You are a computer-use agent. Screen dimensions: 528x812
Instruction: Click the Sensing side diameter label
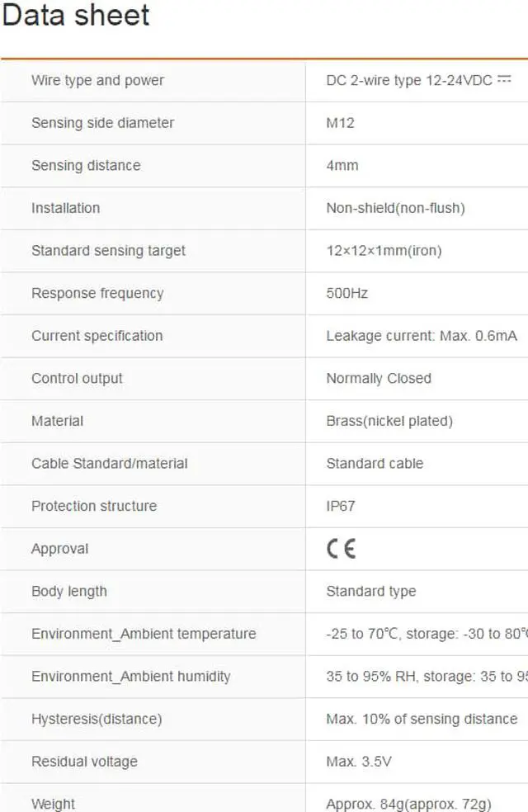point(102,123)
